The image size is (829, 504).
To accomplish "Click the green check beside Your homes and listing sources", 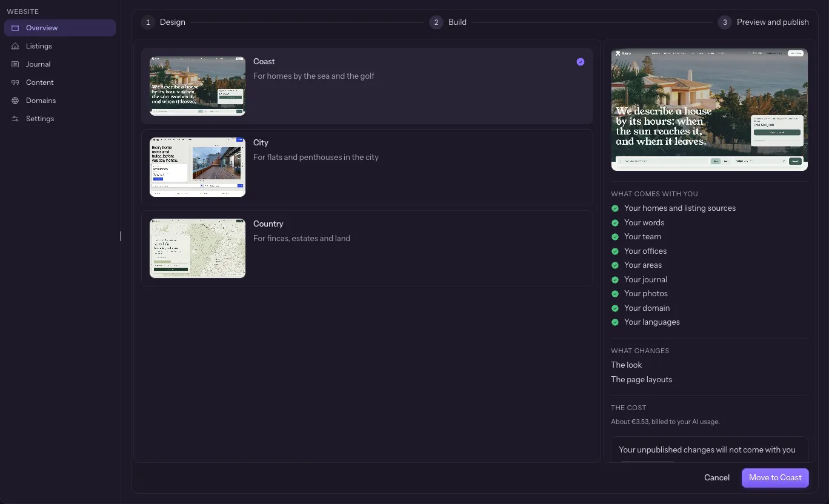I will pos(615,208).
